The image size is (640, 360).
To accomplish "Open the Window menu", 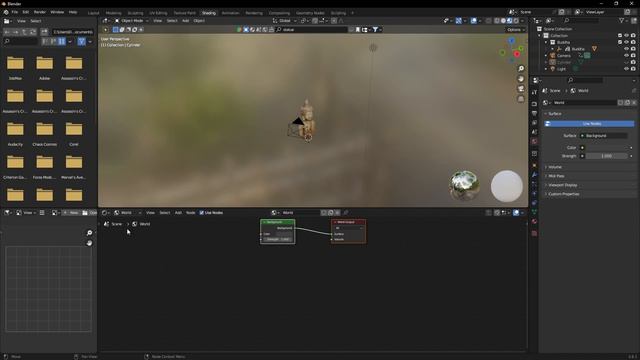I will (57, 12).
